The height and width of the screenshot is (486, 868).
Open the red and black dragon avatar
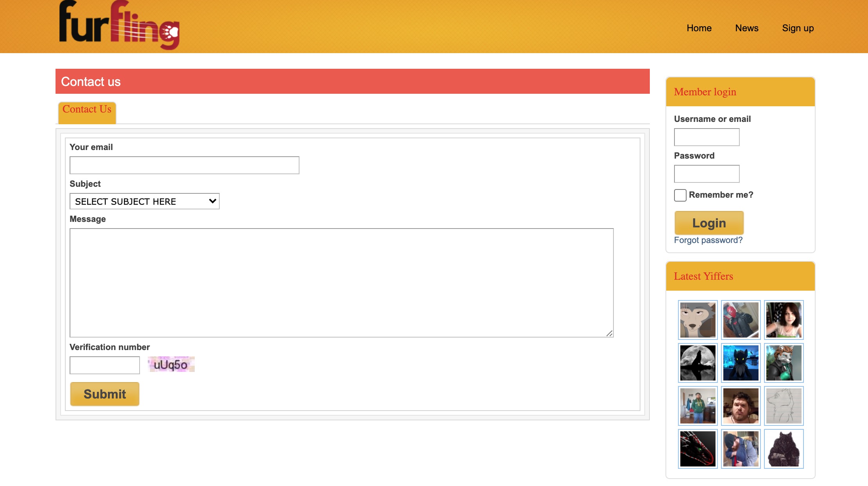698,449
